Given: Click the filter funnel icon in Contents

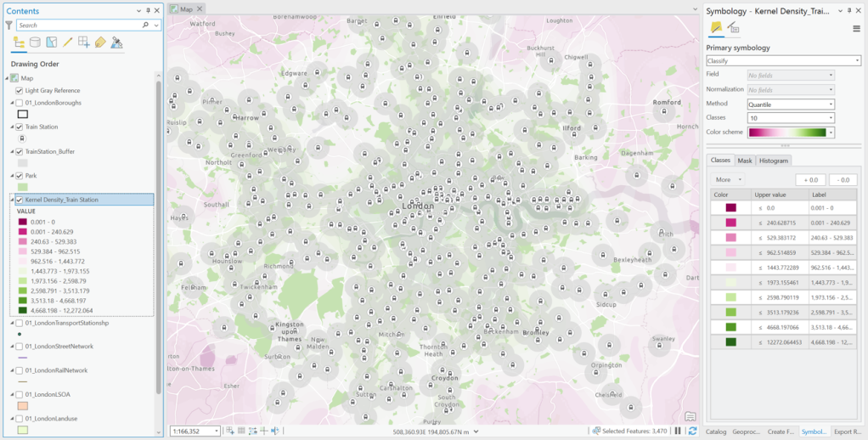Looking at the screenshot, I should 9,25.
